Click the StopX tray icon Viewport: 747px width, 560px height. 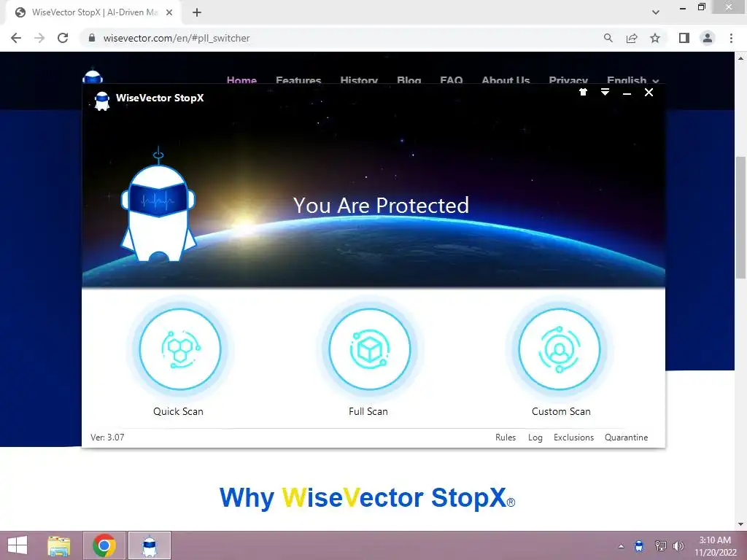pyautogui.click(x=639, y=546)
